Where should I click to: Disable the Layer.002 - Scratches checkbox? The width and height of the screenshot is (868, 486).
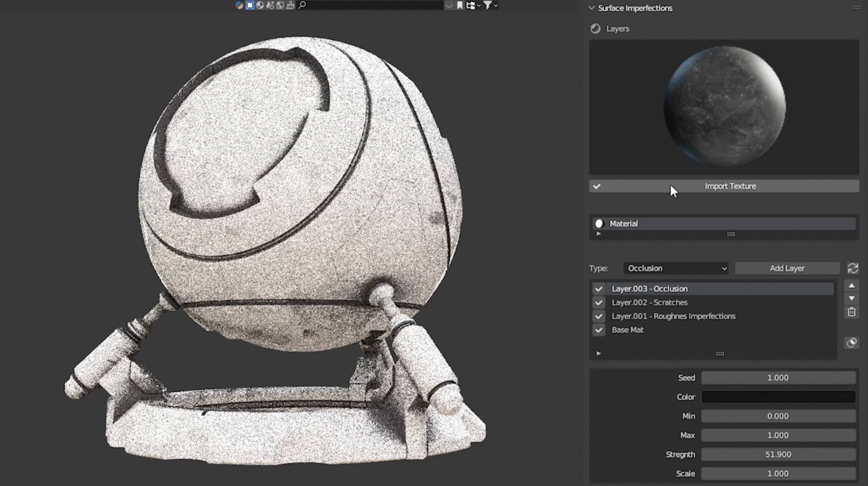point(598,302)
